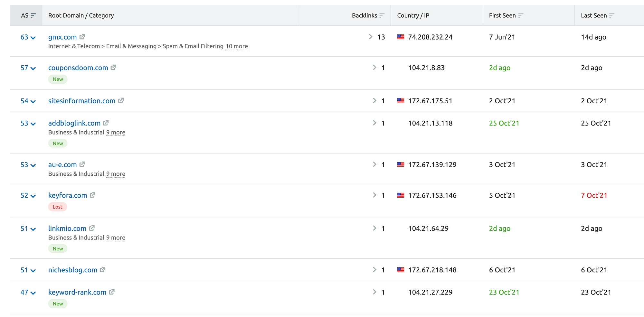Click external link icon beside sitesinformation.com
This screenshot has width=644, height=317.
[x=121, y=100]
